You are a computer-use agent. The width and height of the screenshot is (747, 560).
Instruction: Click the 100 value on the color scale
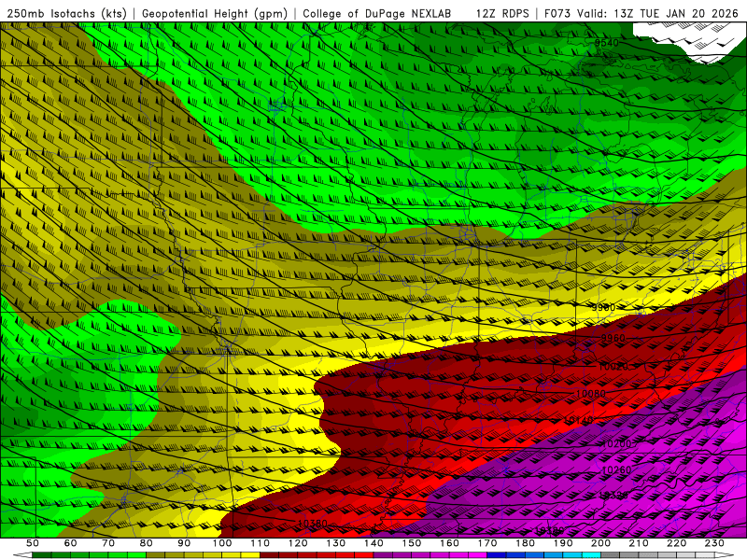222,543
